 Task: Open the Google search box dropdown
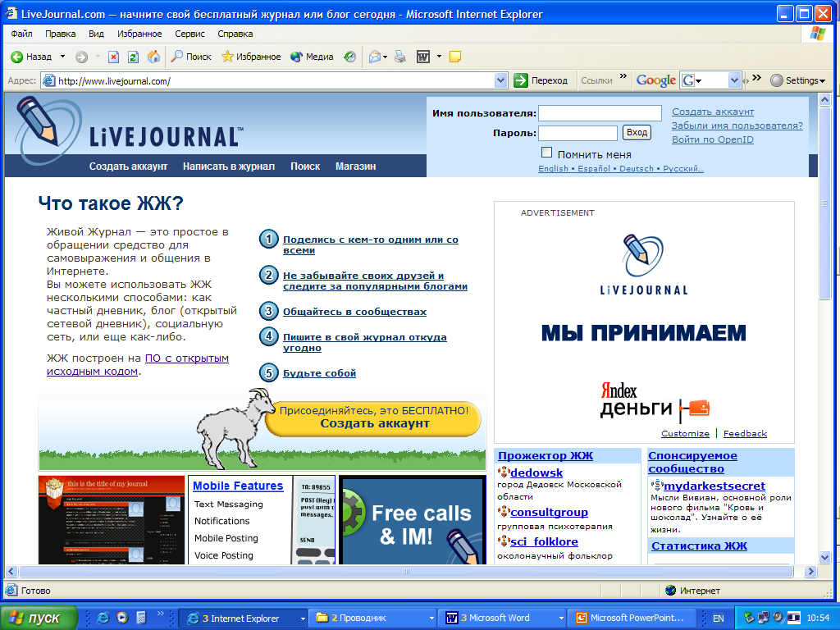coord(734,80)
